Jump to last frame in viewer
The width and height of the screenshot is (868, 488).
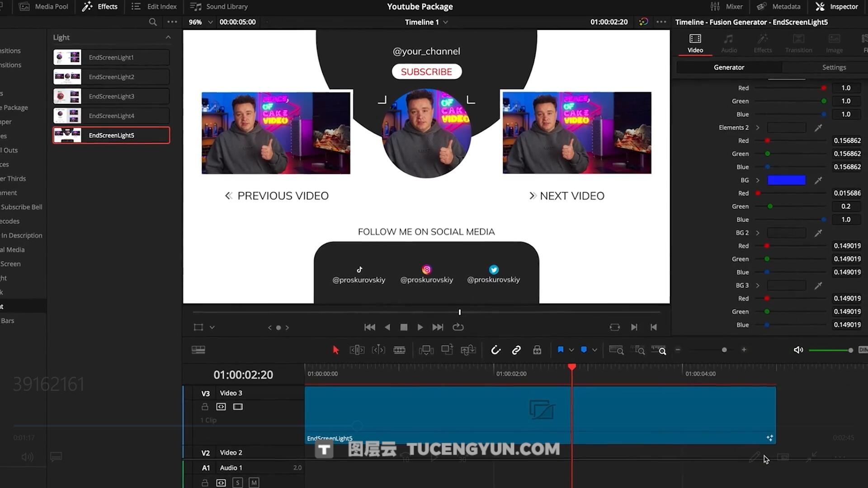click(x=438, y=327)
